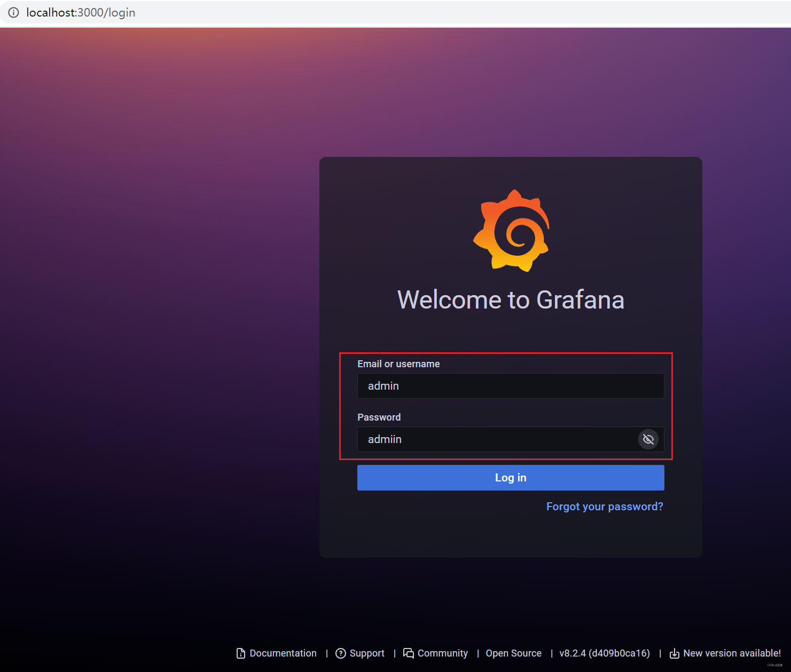Click the Welcome to Grafana heading
791x672 pixels.
point(511,299)
